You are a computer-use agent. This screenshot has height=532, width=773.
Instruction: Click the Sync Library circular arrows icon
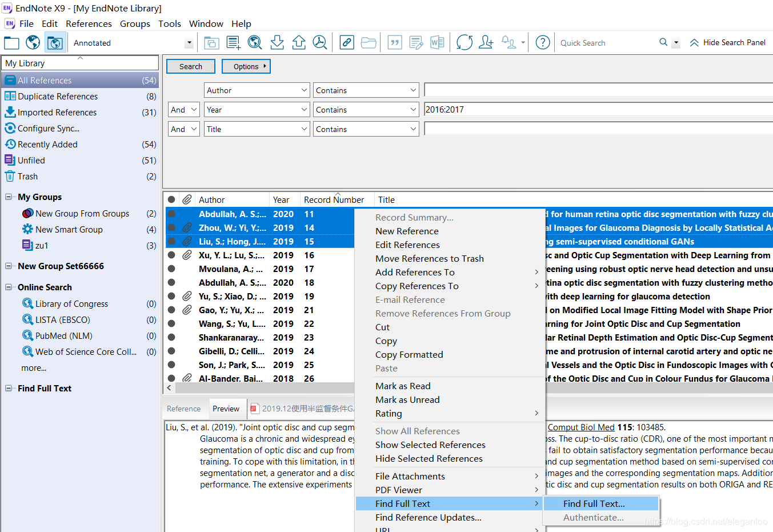464,42
